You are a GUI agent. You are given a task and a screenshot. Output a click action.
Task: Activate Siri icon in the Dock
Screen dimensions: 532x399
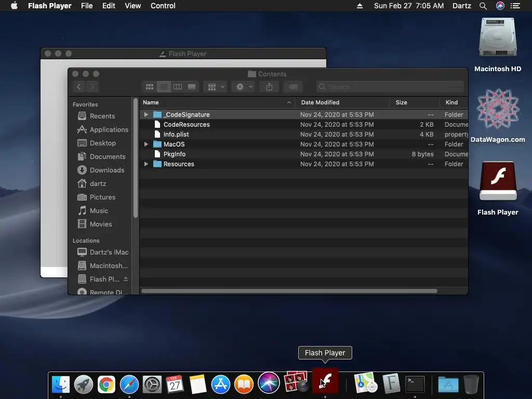pos(269,383)
